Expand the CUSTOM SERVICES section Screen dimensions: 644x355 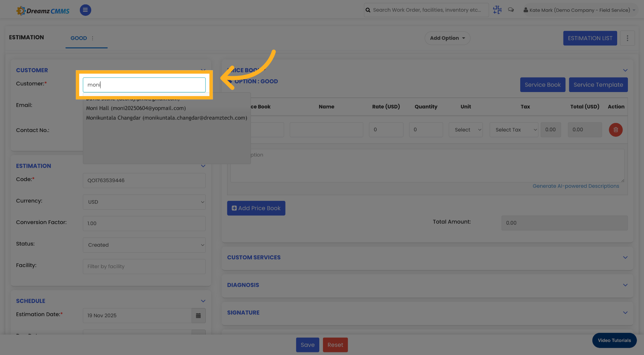(x=625, y=257)
